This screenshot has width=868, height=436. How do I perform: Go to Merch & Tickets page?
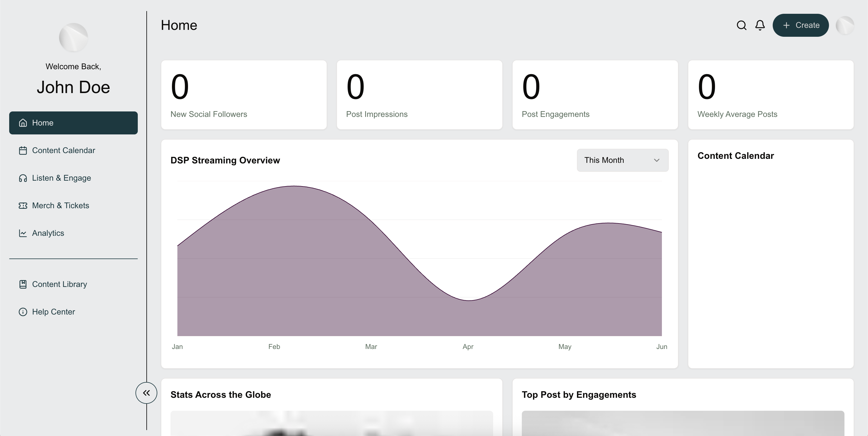point(61,206)
